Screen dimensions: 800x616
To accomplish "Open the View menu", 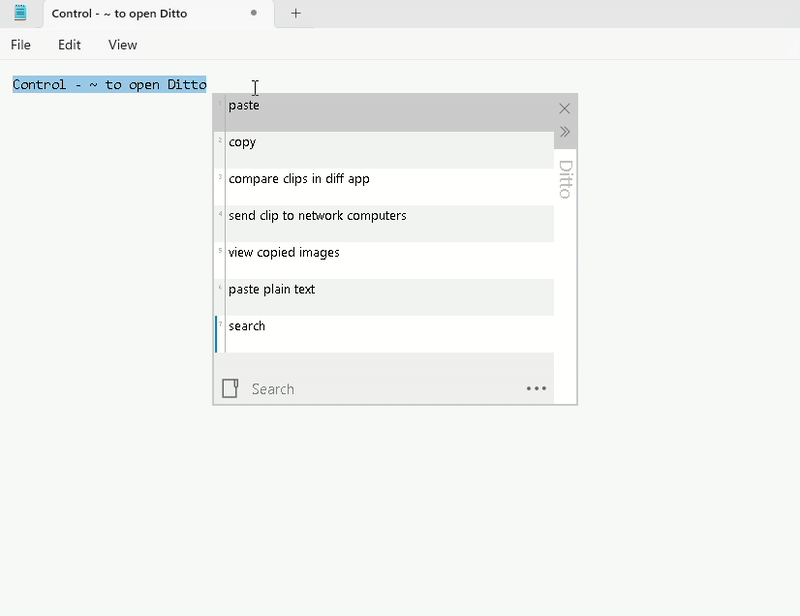I will 122,45.
